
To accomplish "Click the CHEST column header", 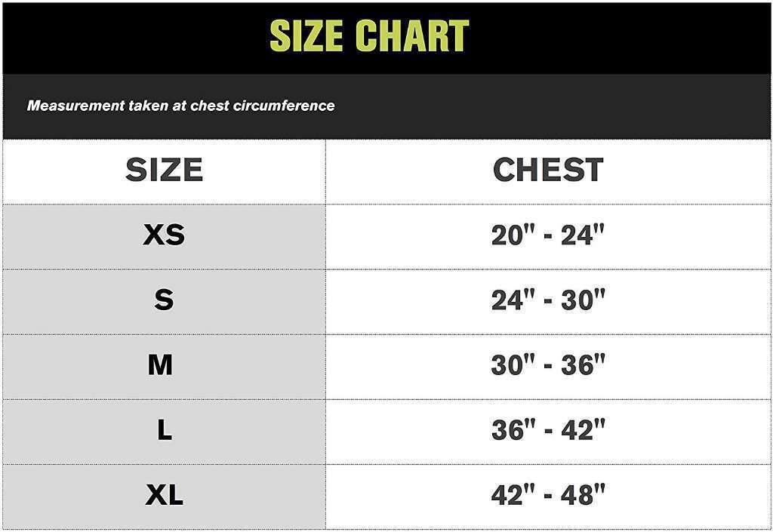I will tap(548, 170).
